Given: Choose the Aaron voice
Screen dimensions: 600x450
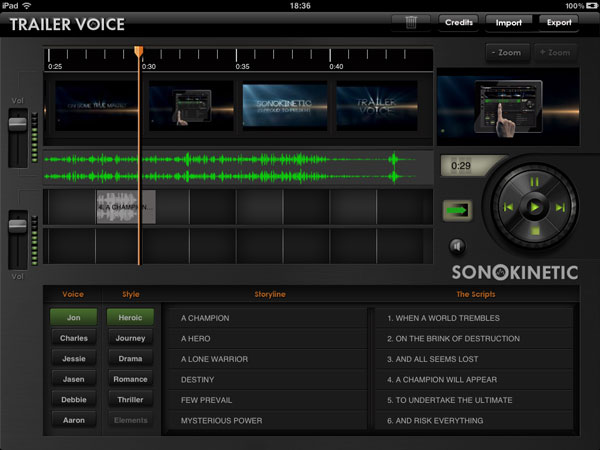Looking at the screenshot, I should (73, 420).
